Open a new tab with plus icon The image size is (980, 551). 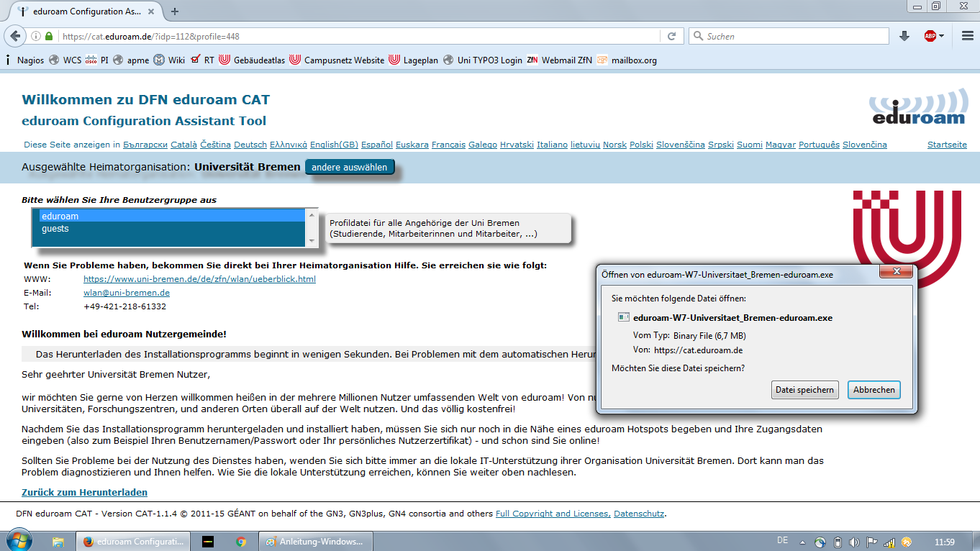point(175,11)
